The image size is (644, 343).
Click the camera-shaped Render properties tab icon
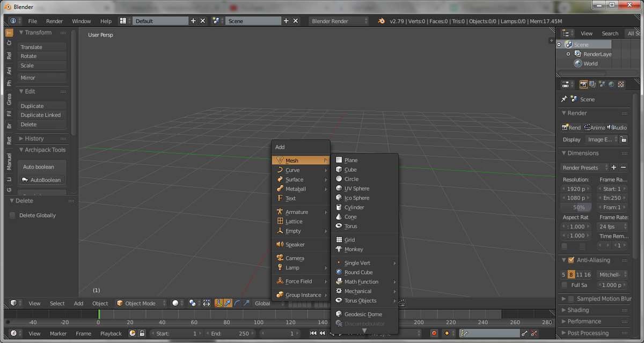pyautogui.click(x=584, y=84)
